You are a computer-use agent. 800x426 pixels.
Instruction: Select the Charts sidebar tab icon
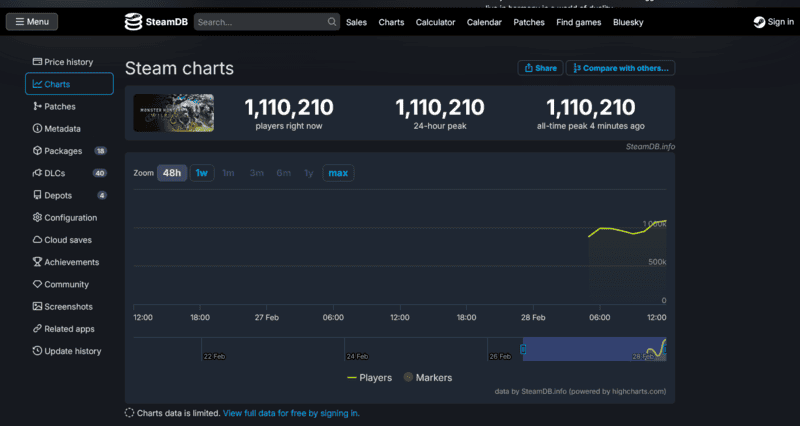click(x=37, y=84)
